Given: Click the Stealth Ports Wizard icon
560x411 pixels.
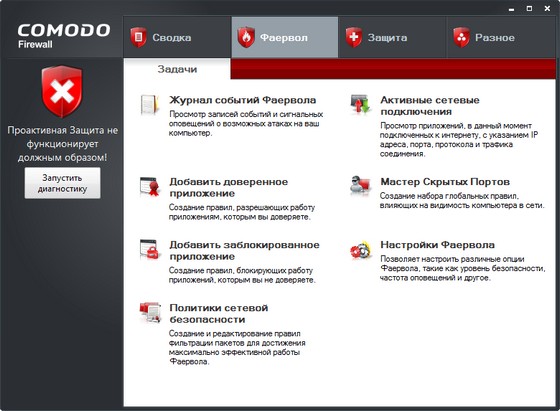Looking at the screenshot, I should tap(360, 185).
